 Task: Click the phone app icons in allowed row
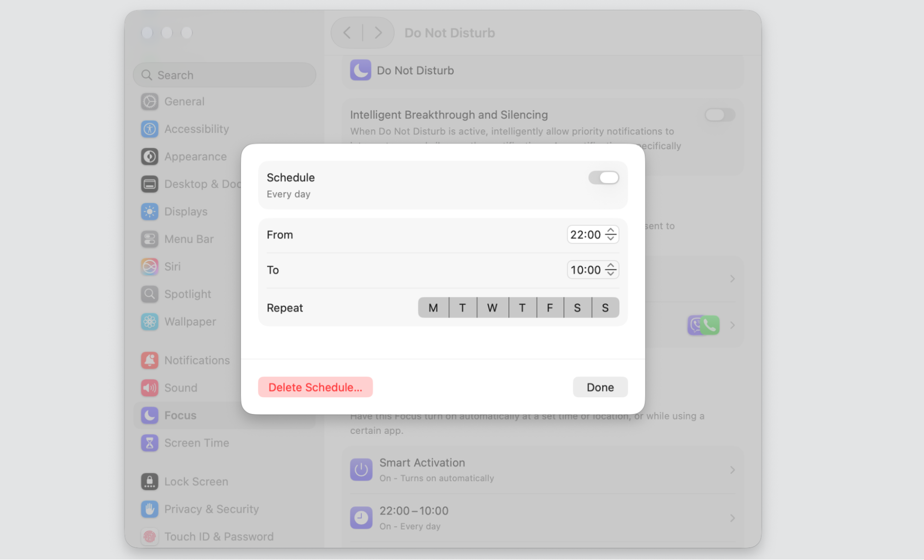point(704,325)
